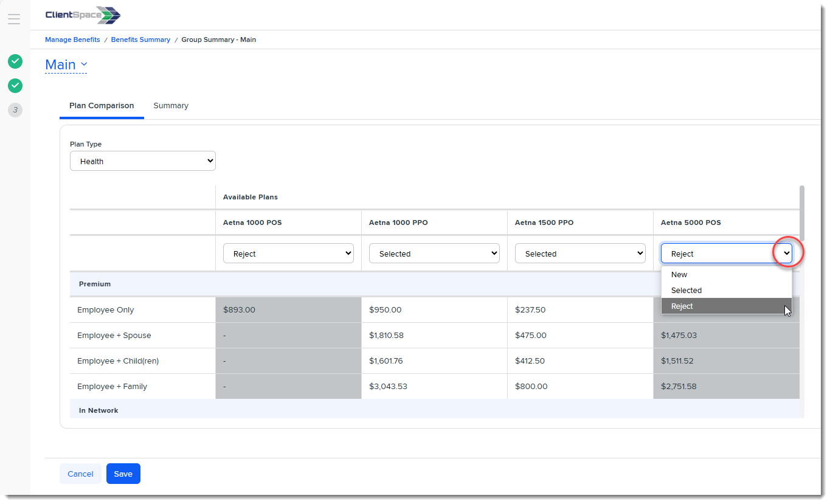Click the $1,475.03 premium cell
The height and width of the screenshot is (504, 830).
727,335
